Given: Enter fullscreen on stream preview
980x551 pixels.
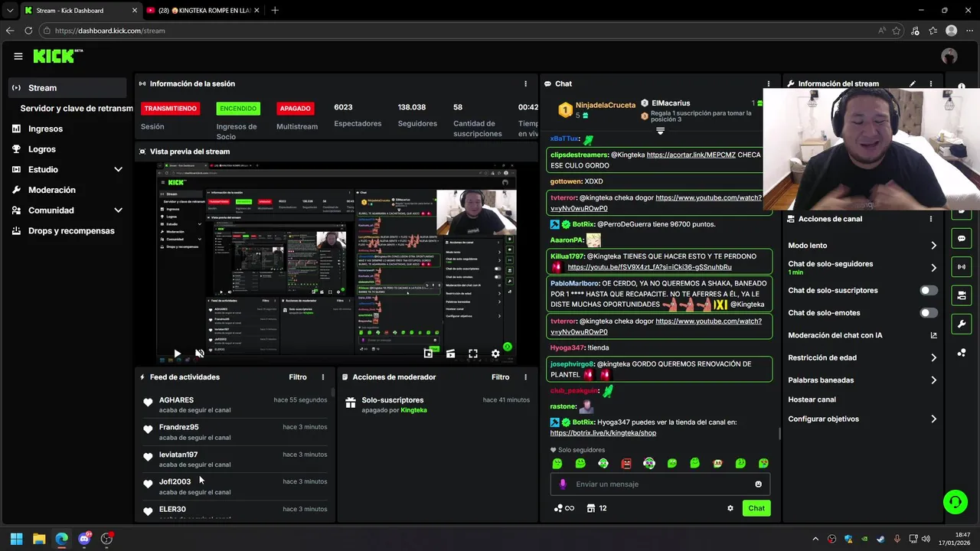Looking at the screenshot, I should tap(473, 354).
